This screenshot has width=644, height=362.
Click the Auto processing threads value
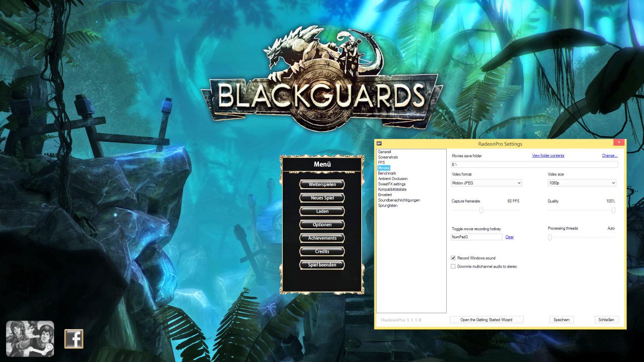[x=611, y=228]
